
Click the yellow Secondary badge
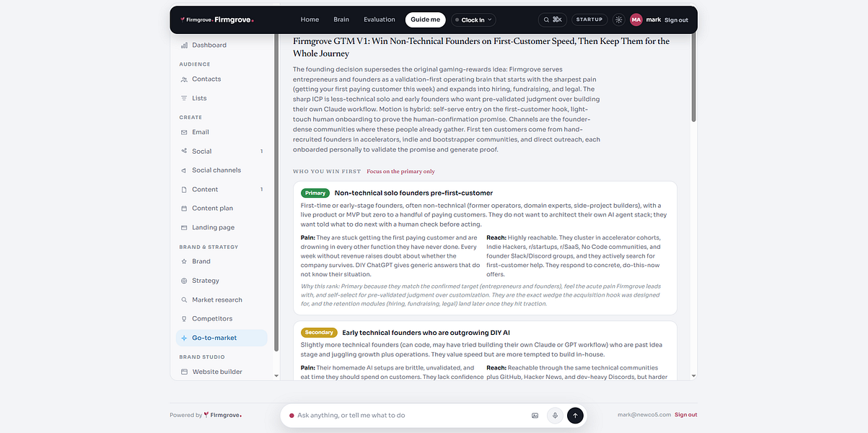coord(319,333)
